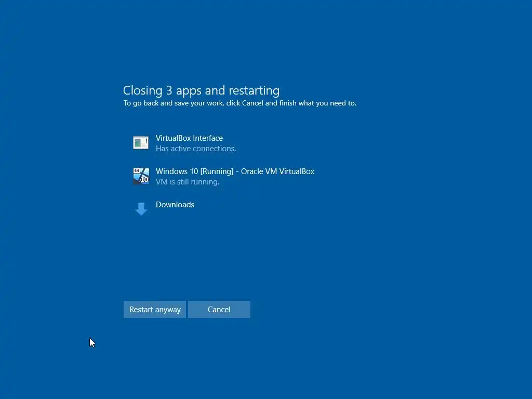Click the 'Closing 3 apps and restarting' heading
The image size is (532, 399).
tap(201, 90)
